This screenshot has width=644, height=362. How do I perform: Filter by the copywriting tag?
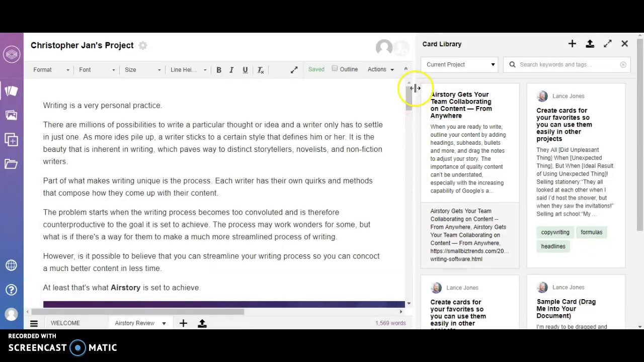coord(555,232)
